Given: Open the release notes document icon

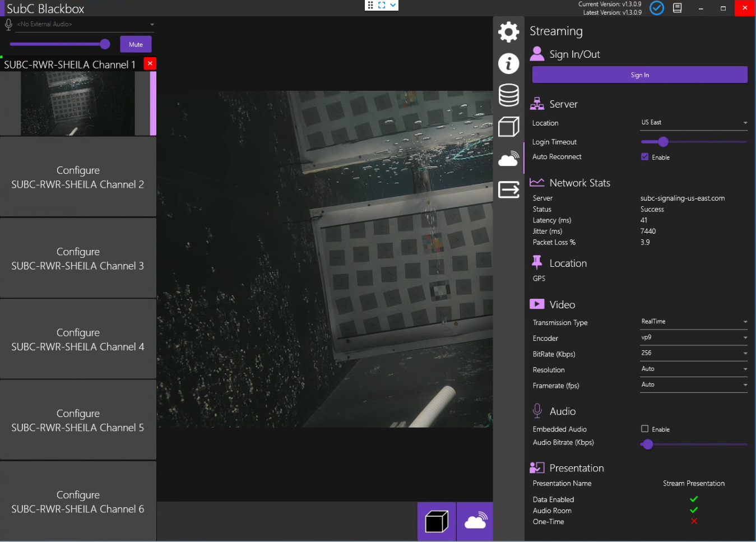Looking at the screenshot, I should [677, 8].
